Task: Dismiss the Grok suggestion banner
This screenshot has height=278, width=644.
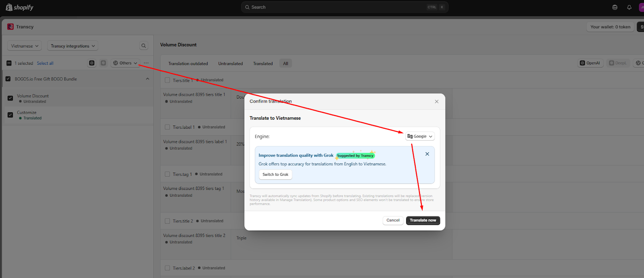Action: [427, 154]
